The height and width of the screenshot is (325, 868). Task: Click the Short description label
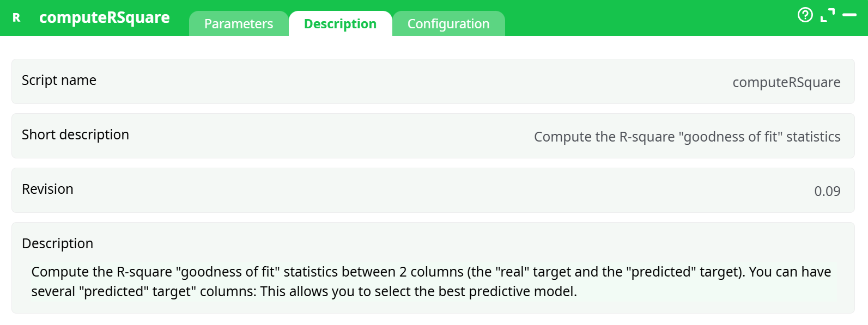point(75,135)
